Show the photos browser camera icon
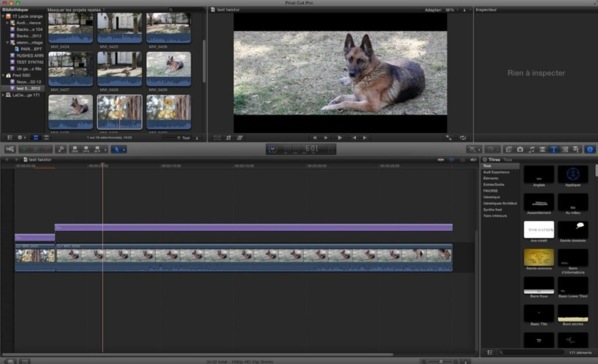This screenshot has height=364, width=598. click(520, 149)
